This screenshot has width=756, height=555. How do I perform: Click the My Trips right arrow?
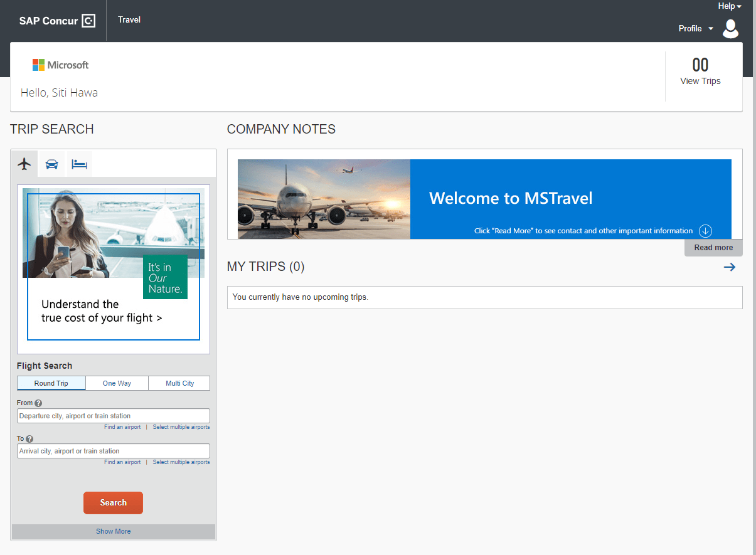coord(729,267)
